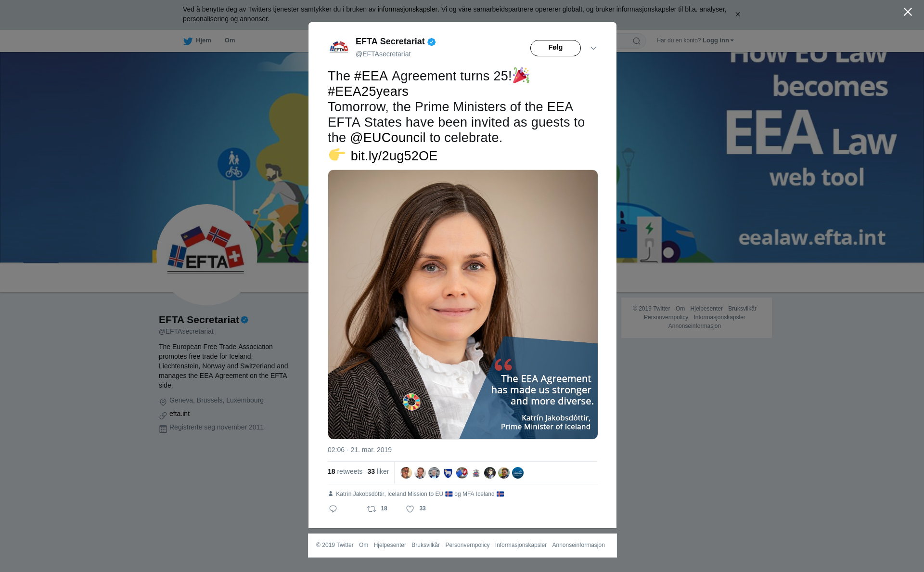View the 33 liker list
The image size is (924, 572).
point(378,471)
